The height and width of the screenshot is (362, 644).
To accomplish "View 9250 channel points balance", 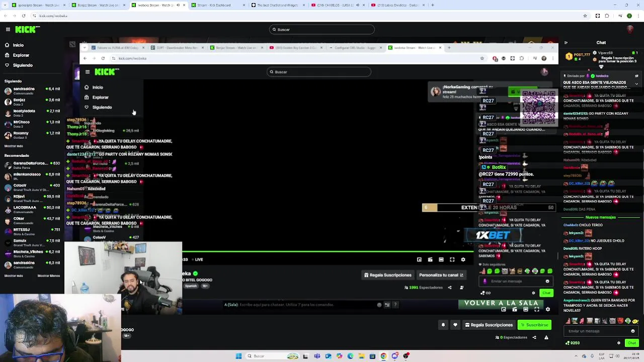I will 573,343.
